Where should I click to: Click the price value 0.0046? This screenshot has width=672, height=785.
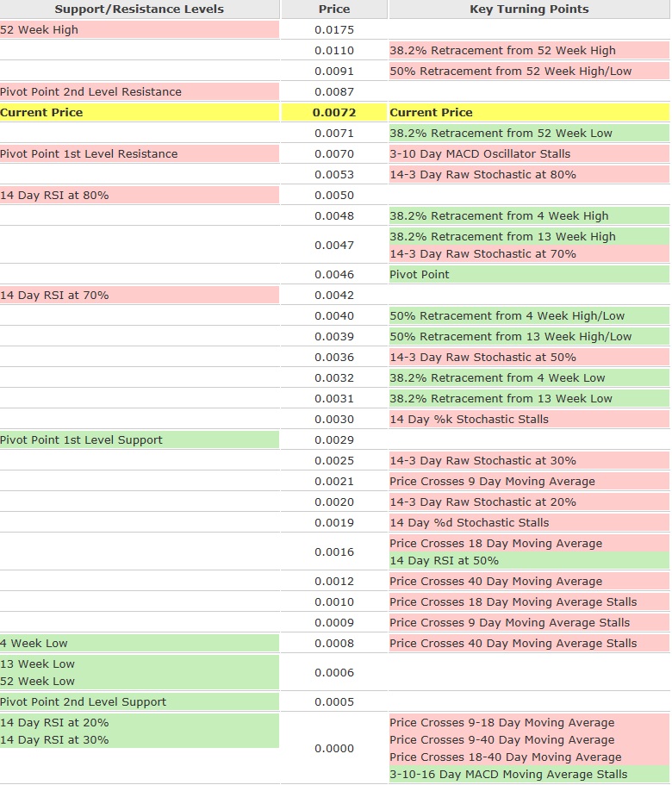[334, 275]
